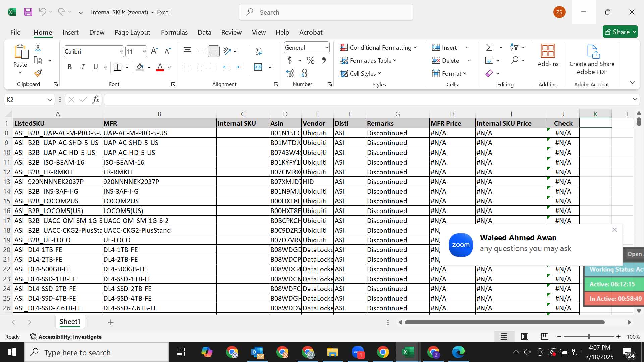Open the File tab
644x362 pixels.
pyautogui.click(x=15, y=32)
